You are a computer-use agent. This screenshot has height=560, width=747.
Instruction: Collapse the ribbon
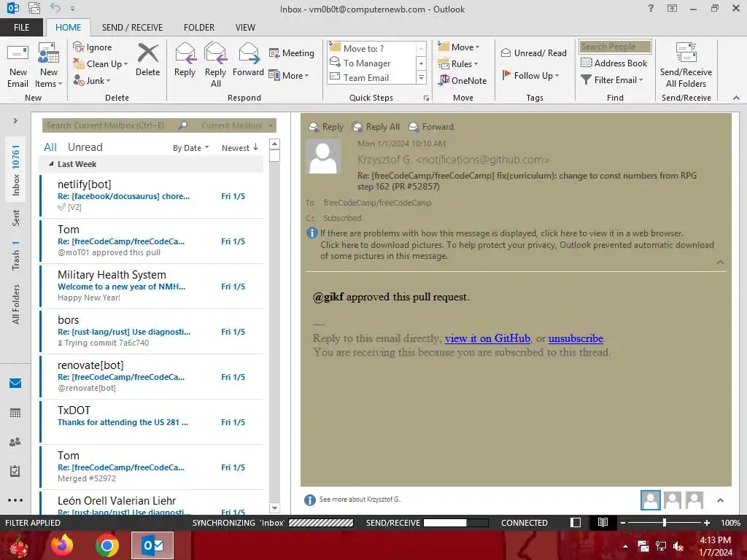[736, 98]
